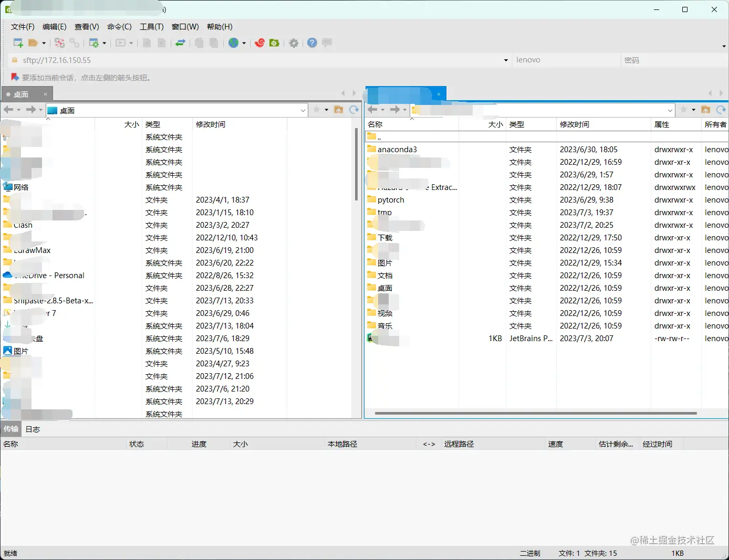Screen dimensions: 729x560
Task: Click the red flag add-session arrow icon
Action: pyautogui.click(x=15, y=78)
